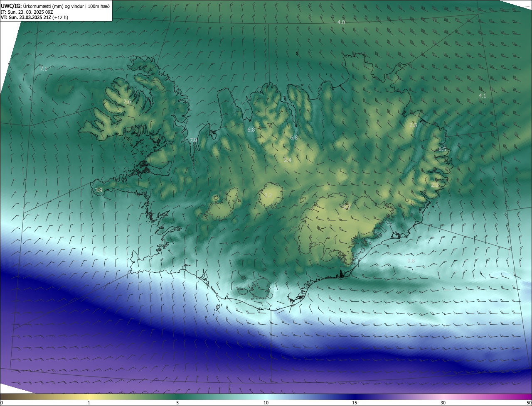Click the 9.8 value label on the map
Screen dimensions: 532x406
(x=411, y=261)
